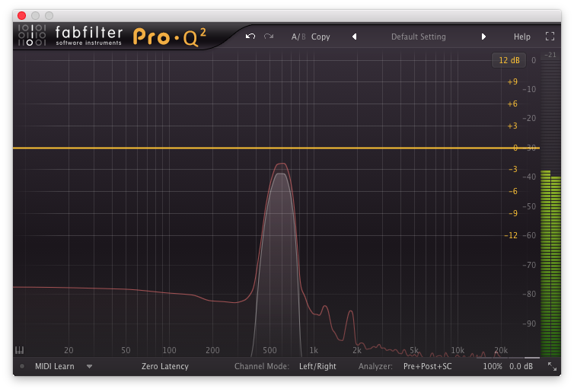Open the MIDI Learn dropdown arrow
Image resolution: width=574 pixels, height=392 pixels.
click(89, 366)
